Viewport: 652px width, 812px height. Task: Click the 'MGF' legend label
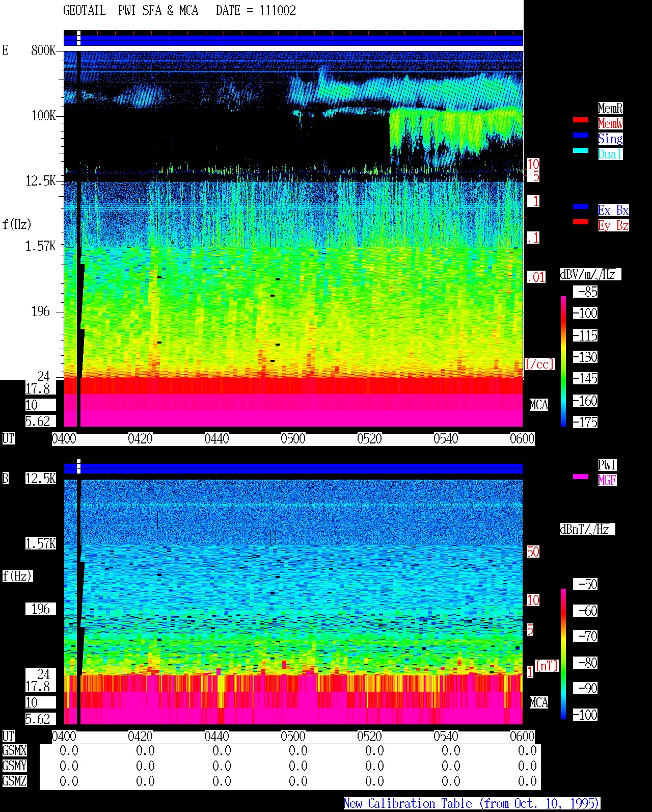607,480
